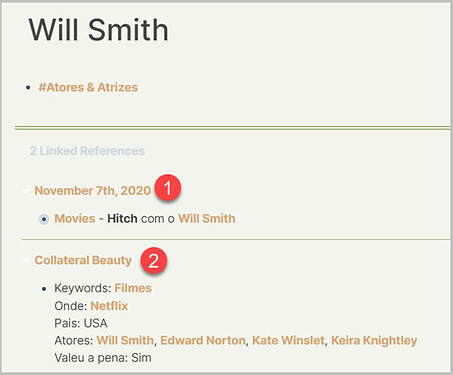Viewport: 453px width, 375px height.
Task: Follow the Will Smith link in Hitch line
Action: [x=207, y=219]
